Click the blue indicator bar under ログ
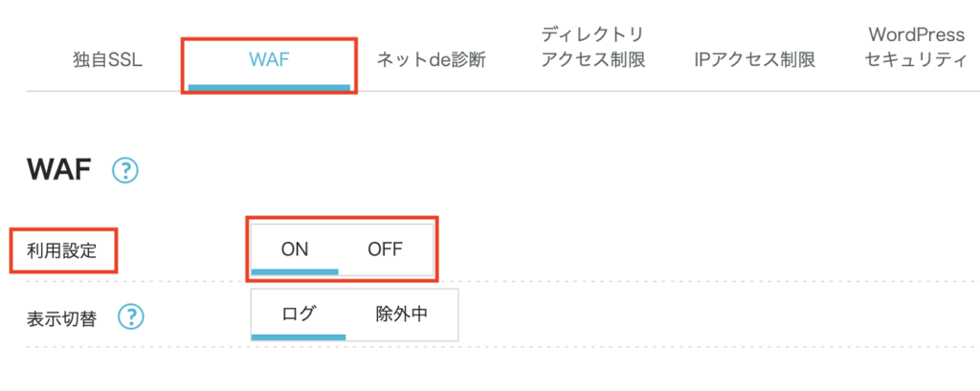Viewport: 980px width, 391px height. [x=298, y=337]
